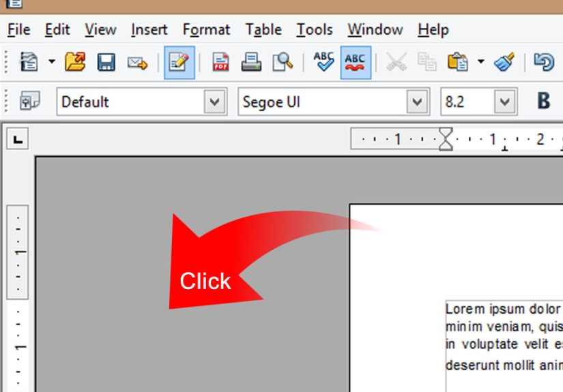Click the horizontal ruler indent marker

[x=446, y=139]
